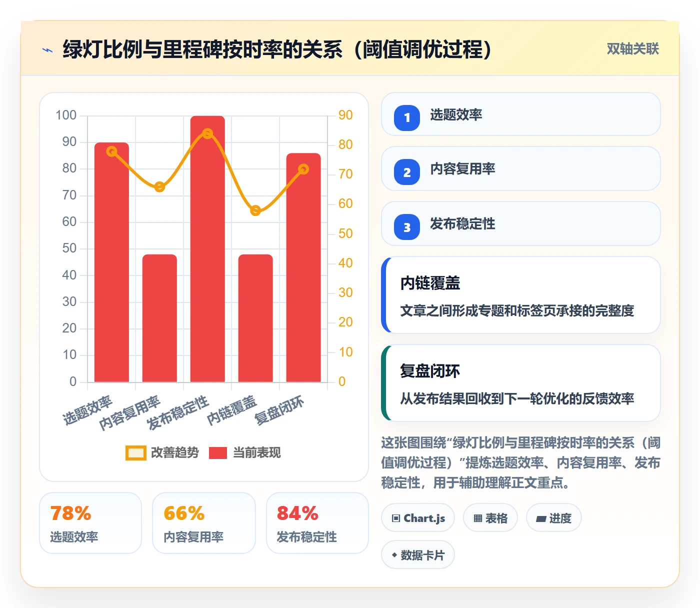Click the 内链覆盖 card title

pos(430,283)
